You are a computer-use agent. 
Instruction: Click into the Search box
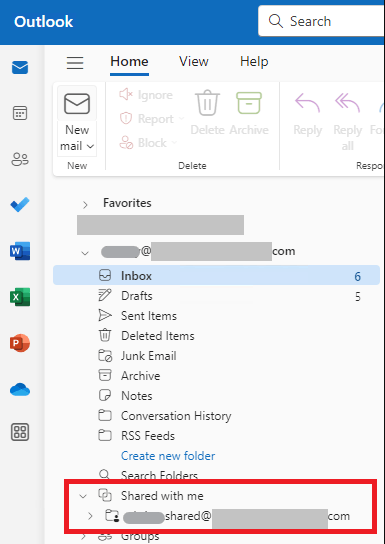pyautogui.click(x=322, y=21)
